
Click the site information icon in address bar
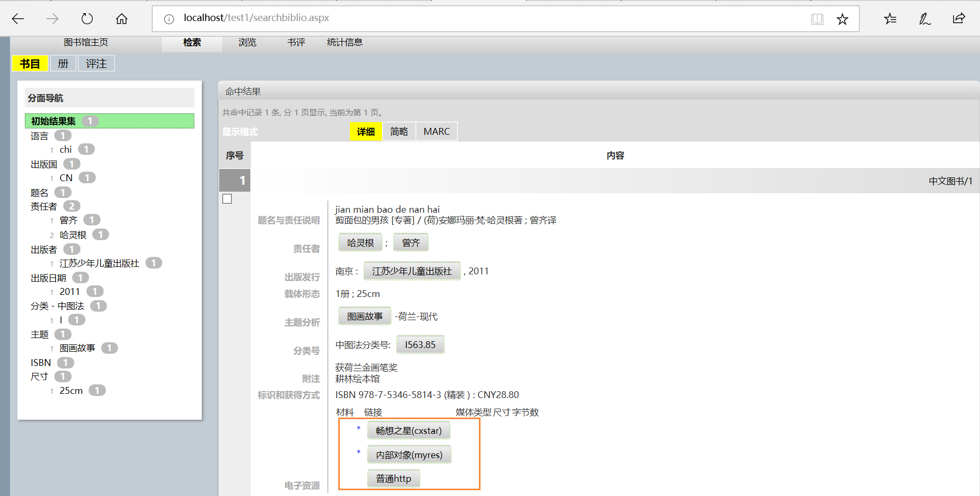click(x=169, y=17)
